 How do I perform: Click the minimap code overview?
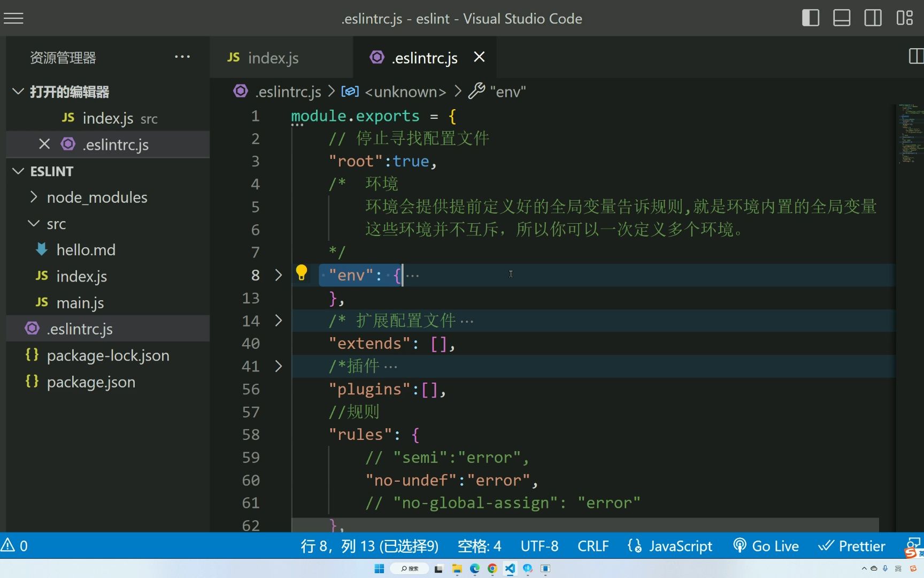(910, 134)
